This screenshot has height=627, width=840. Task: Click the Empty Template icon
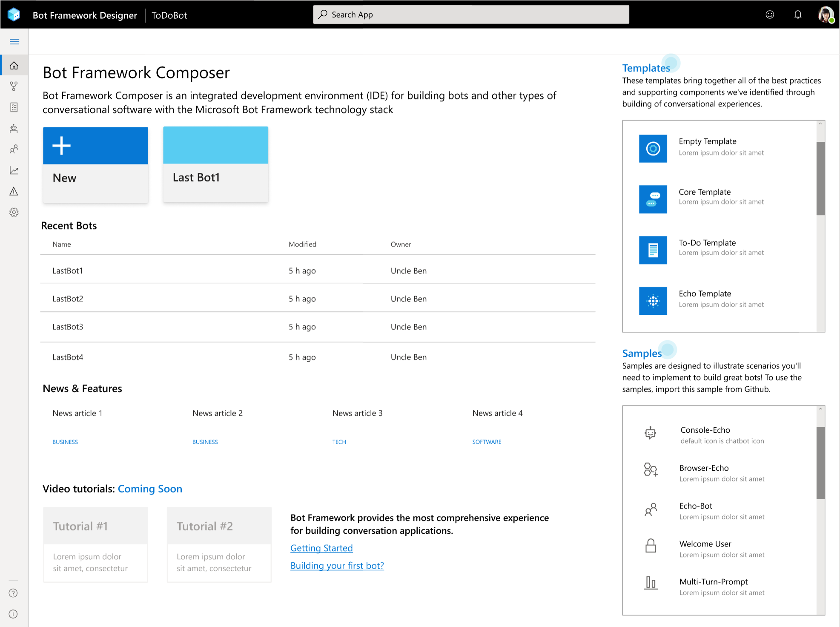click(653, 148)
